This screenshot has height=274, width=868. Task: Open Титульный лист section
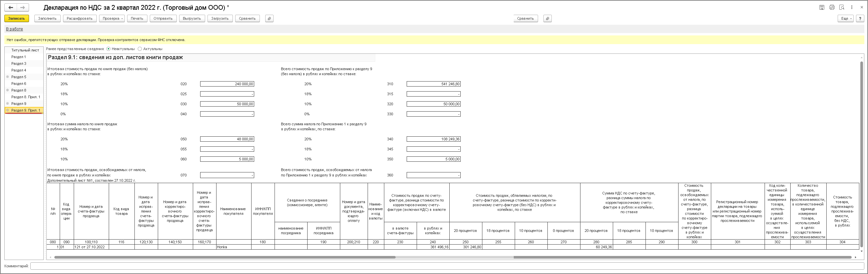click(x=25, y=50)
